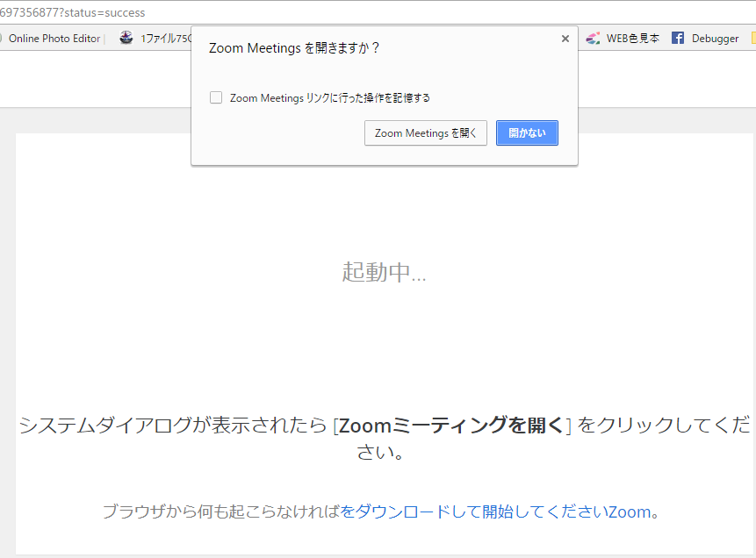Click the WEB色見本 bookmark label
Screen dimensions: 756x558
[x=632, y=39]
